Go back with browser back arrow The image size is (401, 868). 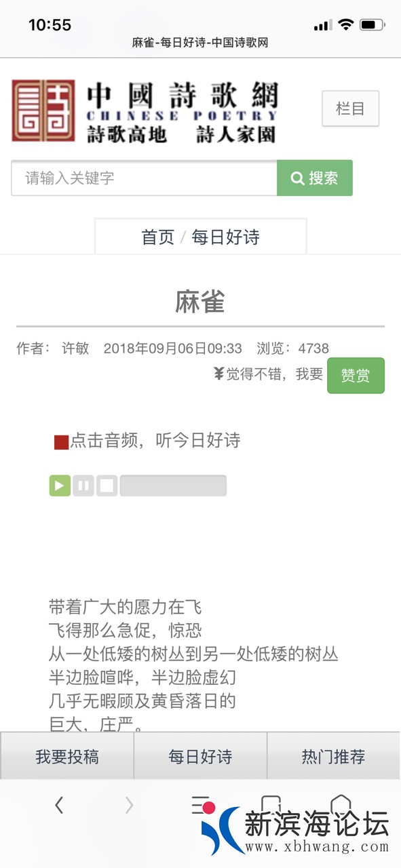[x=59, y=805]
